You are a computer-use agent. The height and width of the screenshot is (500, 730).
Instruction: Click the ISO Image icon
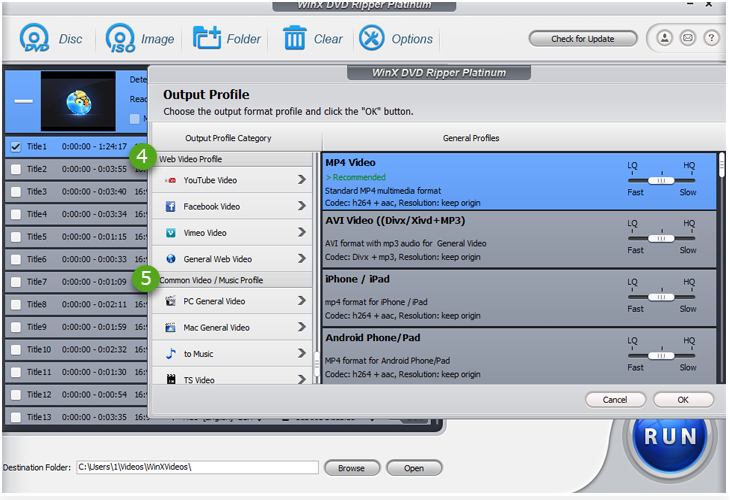[120, 38]
